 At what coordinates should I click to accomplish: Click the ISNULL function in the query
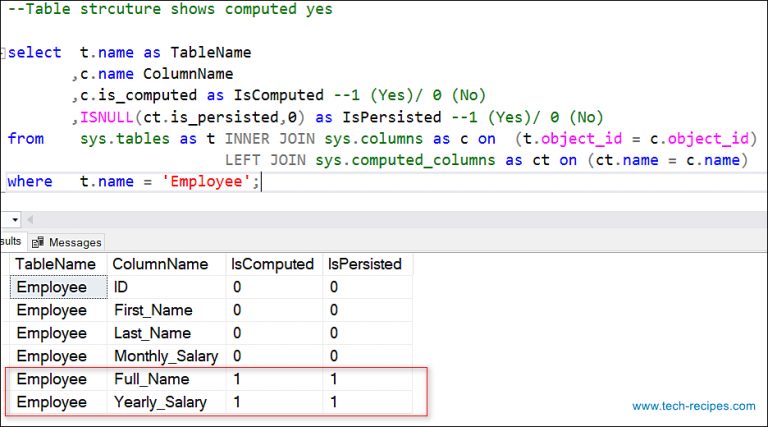pos(107,117)
